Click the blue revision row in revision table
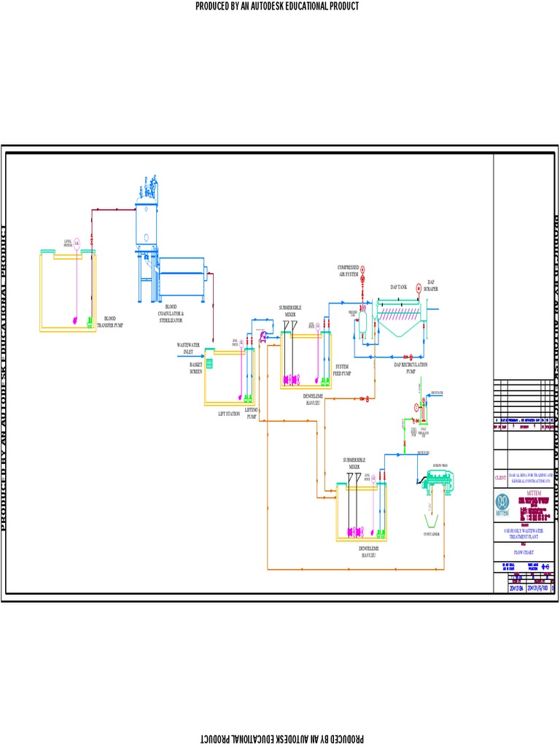Viewport: 560px width, 747px height. click(524, 421)
